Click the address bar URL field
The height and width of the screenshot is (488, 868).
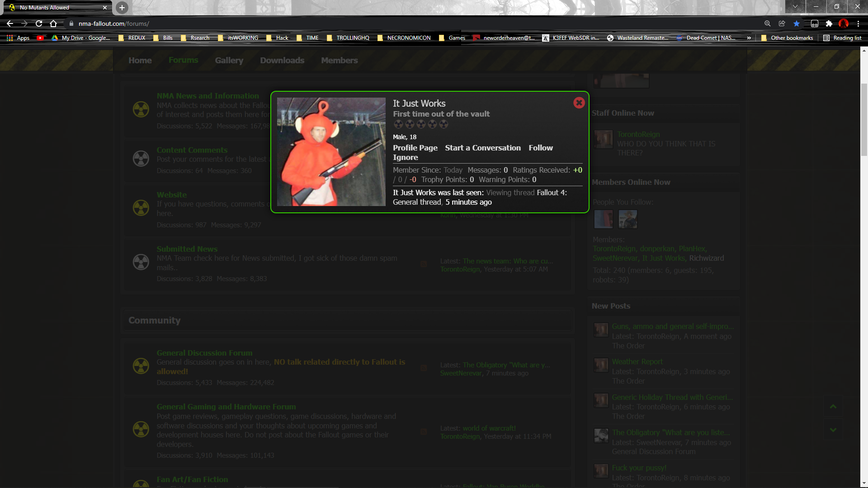(x=407, y=23)
